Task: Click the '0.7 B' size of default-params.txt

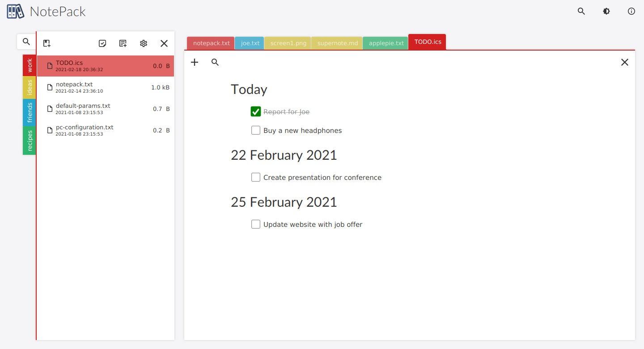Action: click(161, 109)
